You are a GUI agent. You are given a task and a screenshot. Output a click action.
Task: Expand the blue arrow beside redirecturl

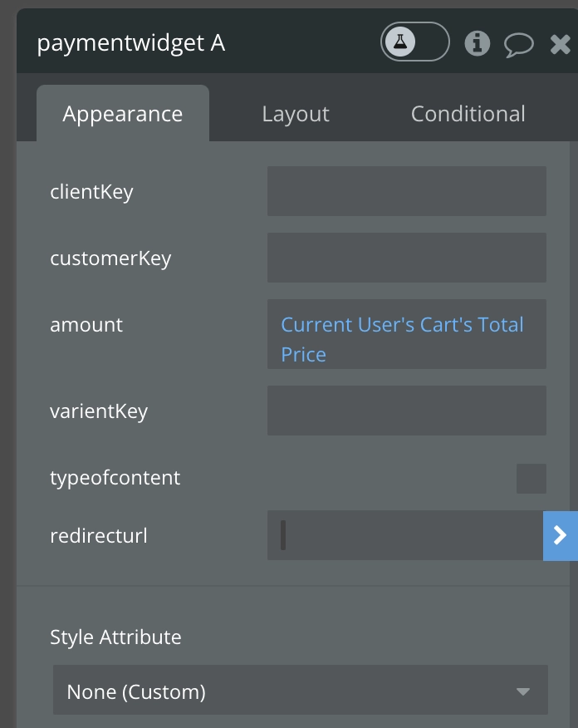pyautogui.click(x=561, y=536)
